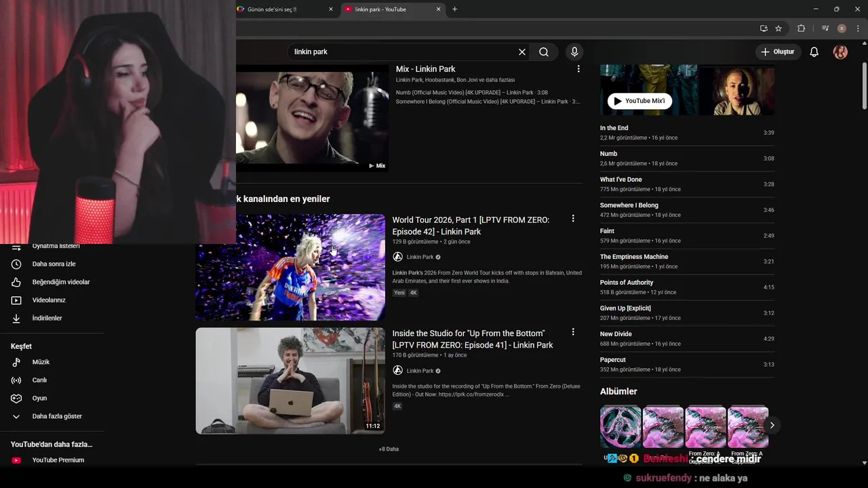Open Mix - Linkin Park thumbnail
The image size is (868, 488).
click(x=312, y=118)
